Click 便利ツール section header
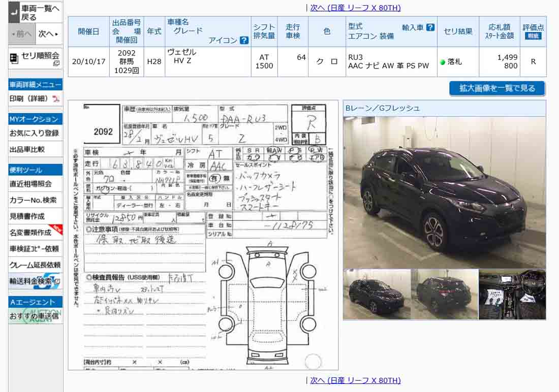Screen dimensions: 559x392 pos(35,170)
